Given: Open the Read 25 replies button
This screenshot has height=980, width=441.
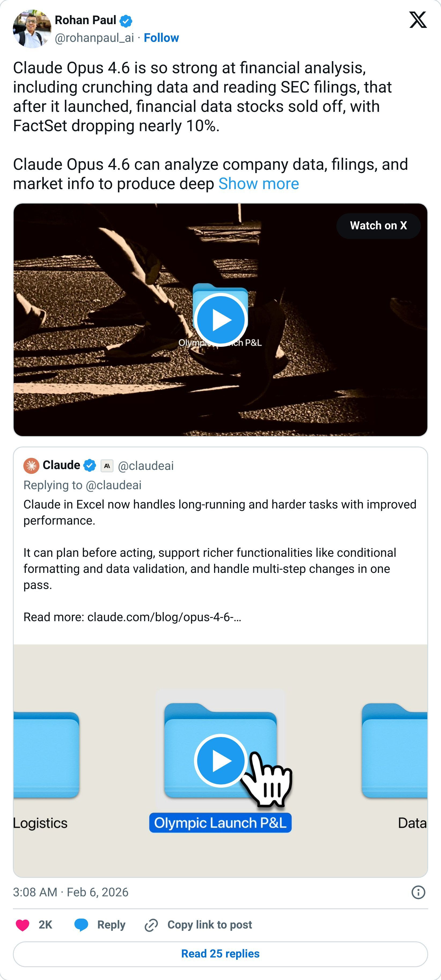Looking at the screenshot, I should coord(220,954).
